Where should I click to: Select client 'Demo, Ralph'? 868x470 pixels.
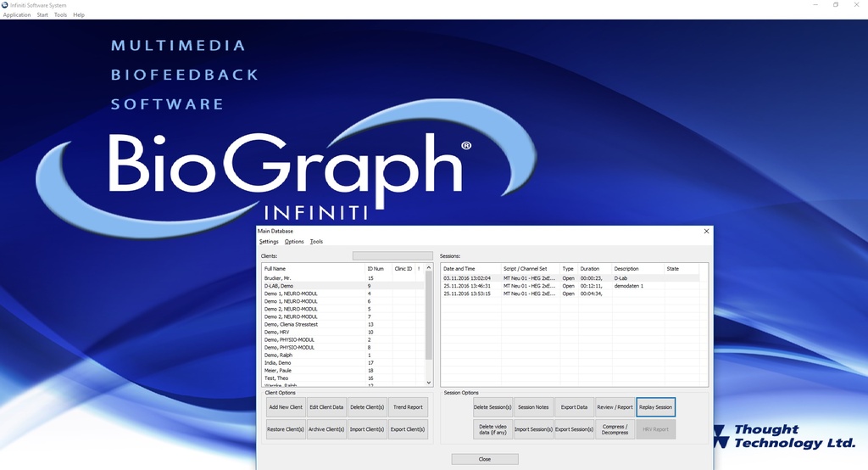tap(343, 355)
